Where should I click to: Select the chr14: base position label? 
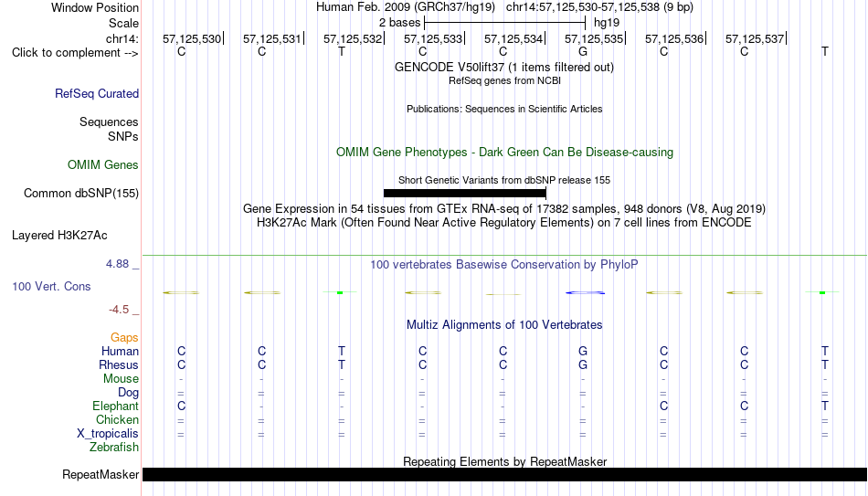click(122, 38)
